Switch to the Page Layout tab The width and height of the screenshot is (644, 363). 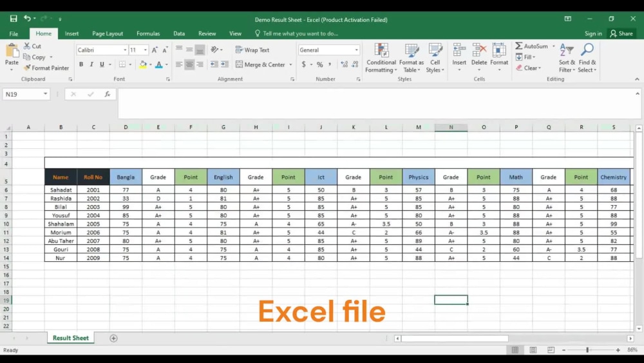[x=107, y=34]
